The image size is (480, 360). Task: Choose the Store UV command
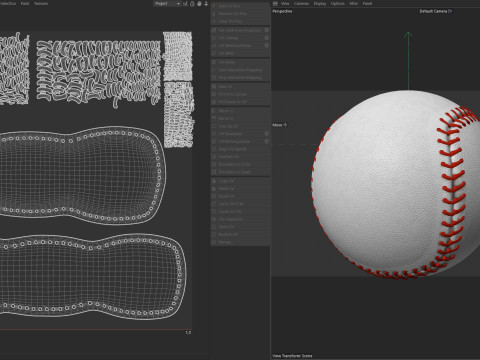(240, 227)
